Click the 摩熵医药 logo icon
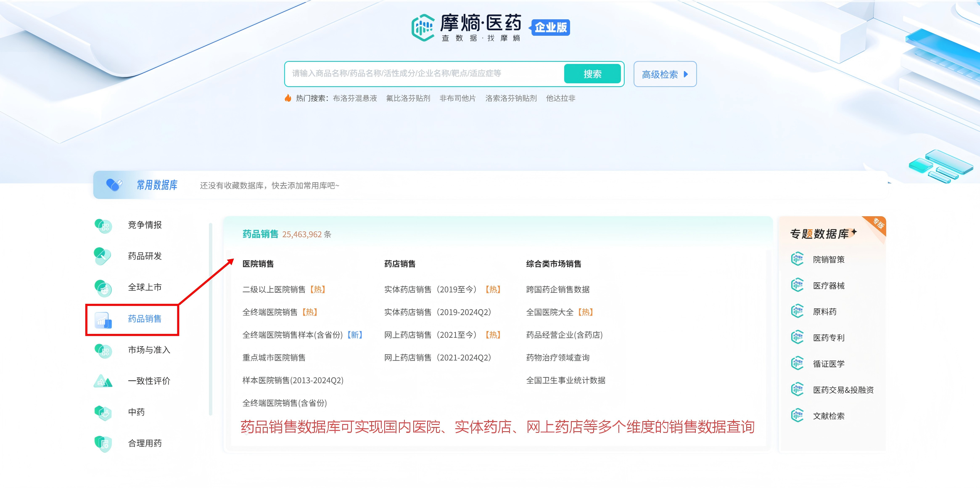 (x=423, y=27)
